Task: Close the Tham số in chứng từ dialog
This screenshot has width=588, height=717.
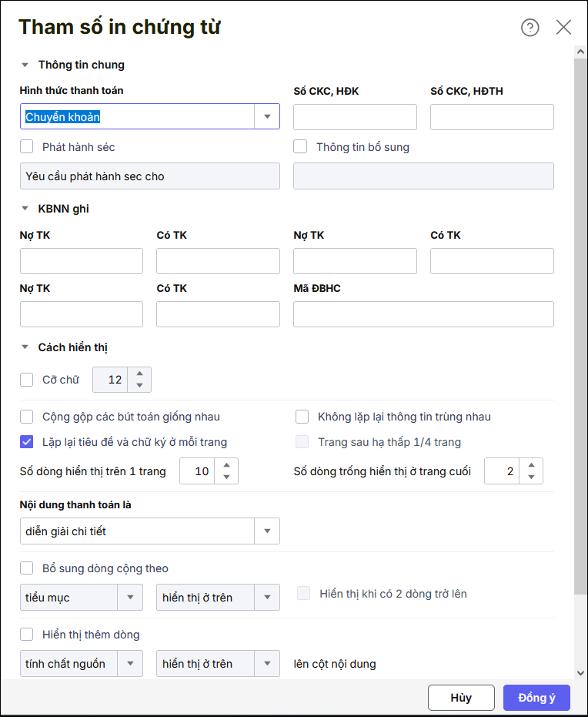Action: (563, 28)
